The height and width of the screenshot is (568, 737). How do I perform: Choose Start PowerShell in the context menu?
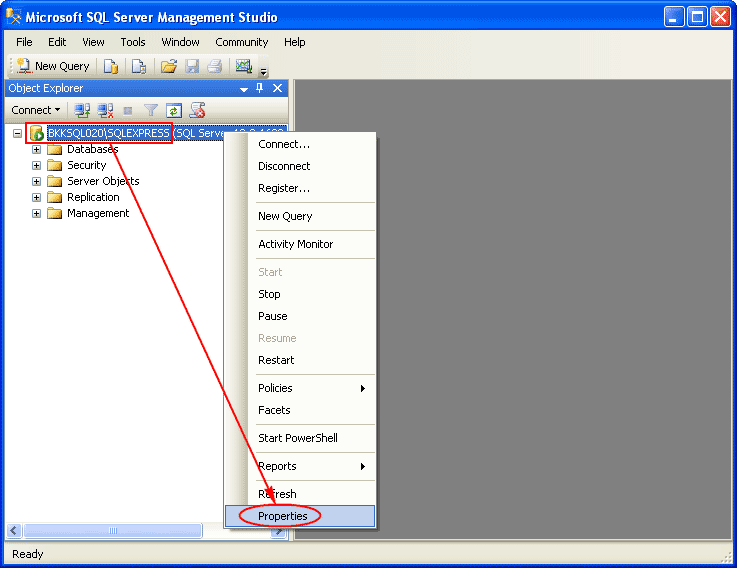click(x=300, y=438)
